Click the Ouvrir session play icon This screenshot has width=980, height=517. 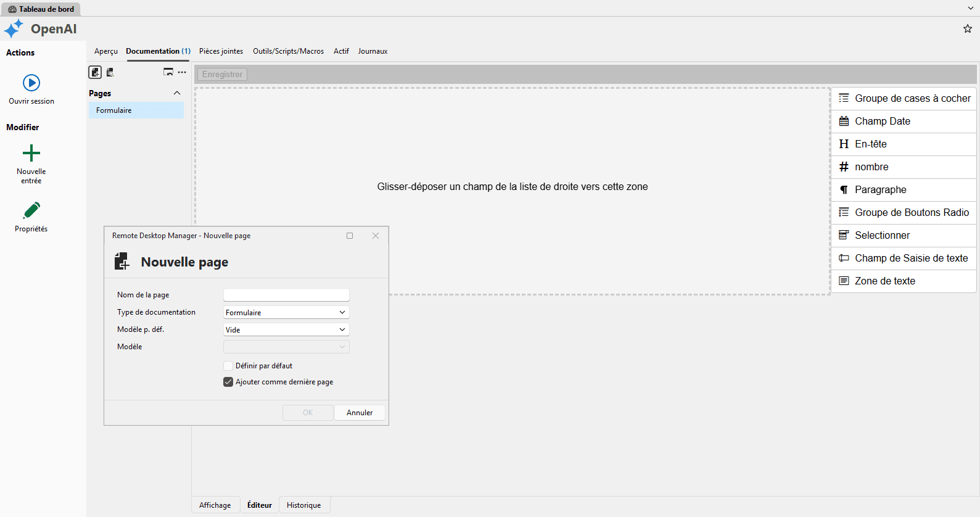point(31,83)
